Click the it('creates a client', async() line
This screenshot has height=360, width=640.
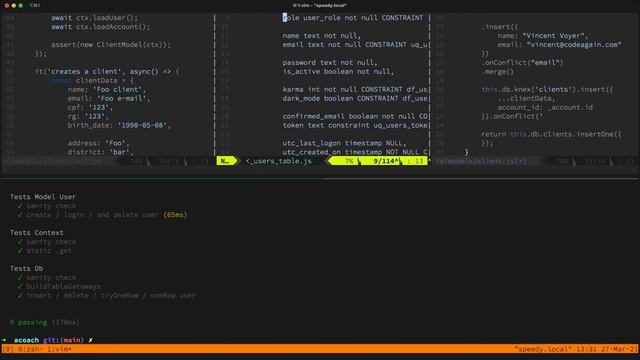[x=107, y=71]
